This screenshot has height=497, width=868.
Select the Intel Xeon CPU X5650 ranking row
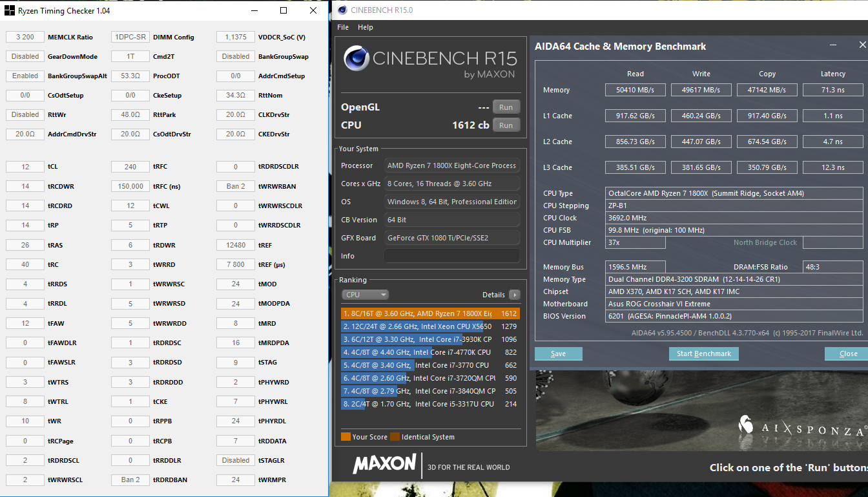pos(430,326)
